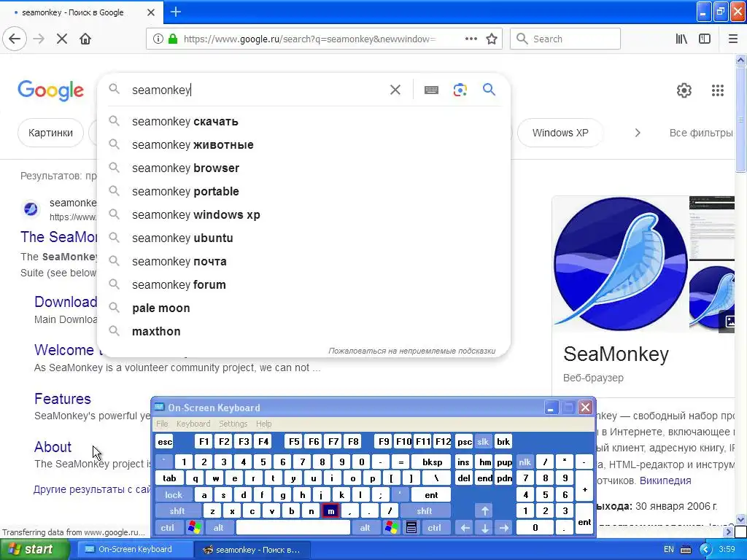Image resolution: width=747 pixels, height=560 pixels.
Task: Show site information icon in address bar
Action: pos(158,39)
